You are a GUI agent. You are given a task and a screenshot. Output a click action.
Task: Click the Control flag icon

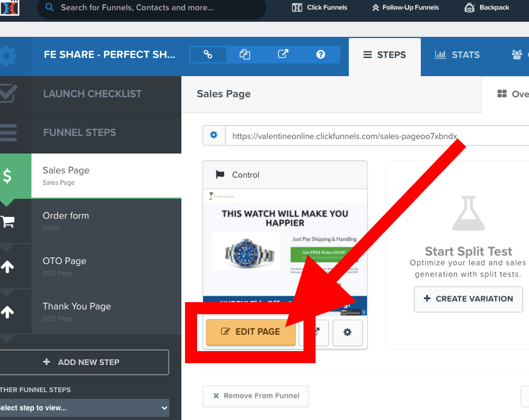pos(220,175)
